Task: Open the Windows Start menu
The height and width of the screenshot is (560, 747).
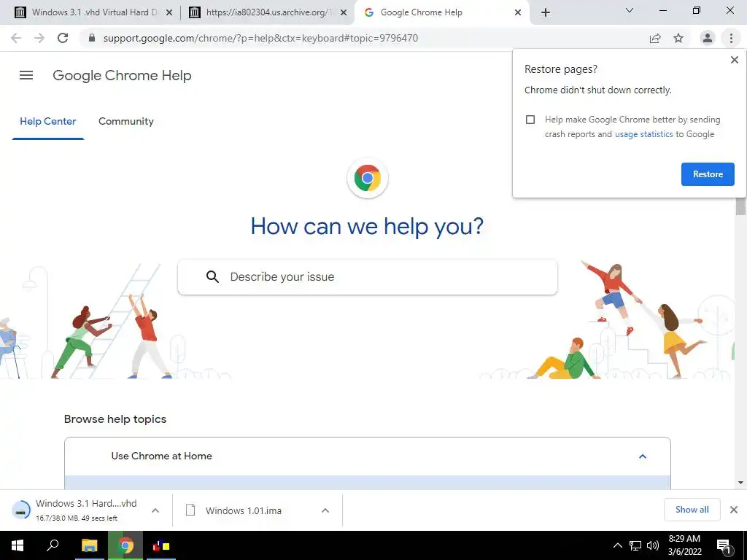Action: pyautogui.click(x=18, y=545)
